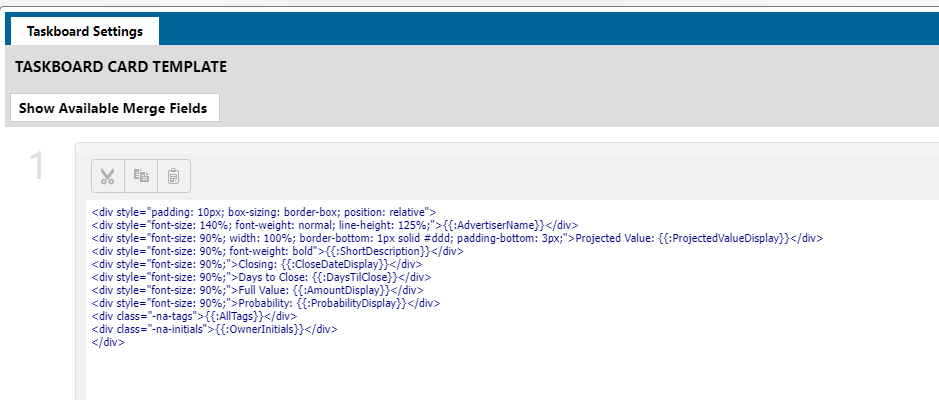Click the large step number 1
This screenshot has width=939, height=400.
[38, 168]
